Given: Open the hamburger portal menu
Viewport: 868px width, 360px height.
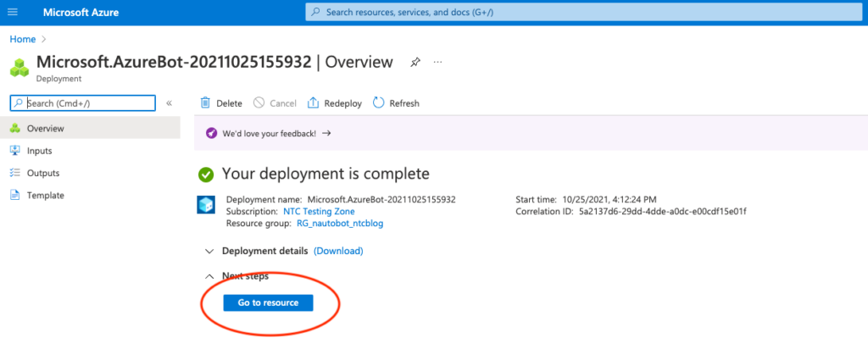Looking at the screenshot, I should pos(12,12).
